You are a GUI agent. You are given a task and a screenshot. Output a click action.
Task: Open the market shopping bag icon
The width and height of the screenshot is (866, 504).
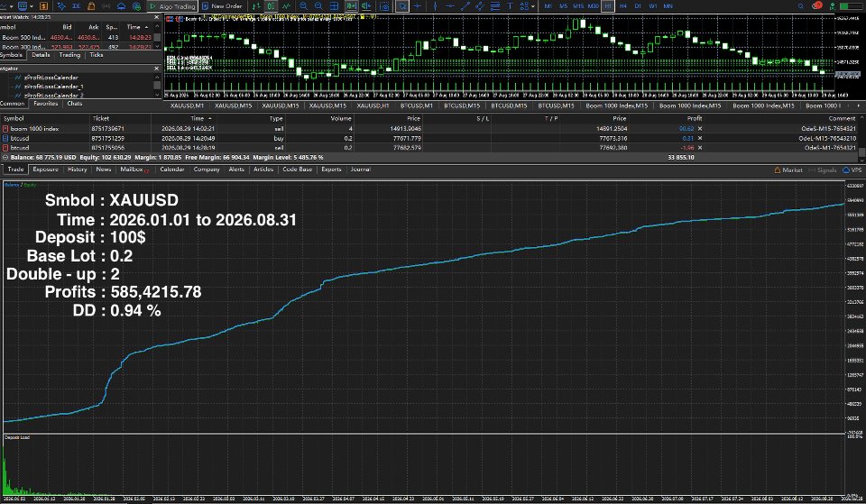[91, 6]
